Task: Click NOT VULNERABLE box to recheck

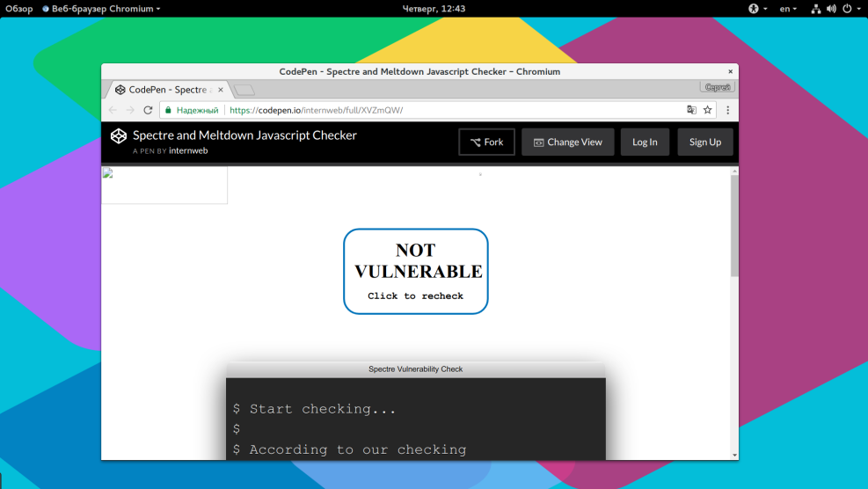Action: [x=415, y=271]
